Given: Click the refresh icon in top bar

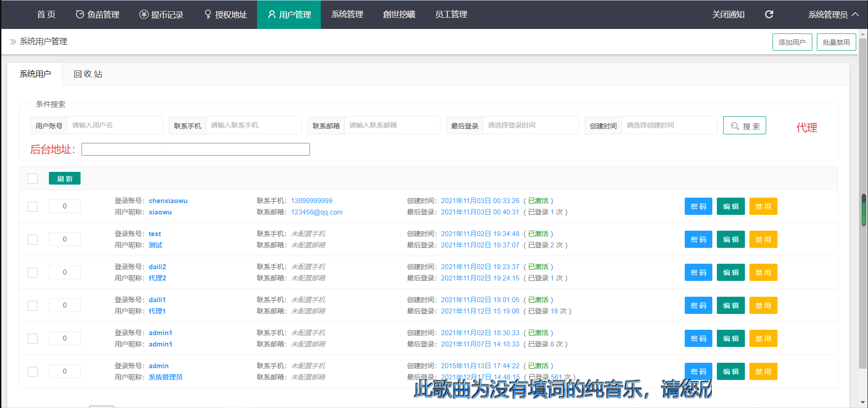Looking at the screenshot, I should point(768,14).
